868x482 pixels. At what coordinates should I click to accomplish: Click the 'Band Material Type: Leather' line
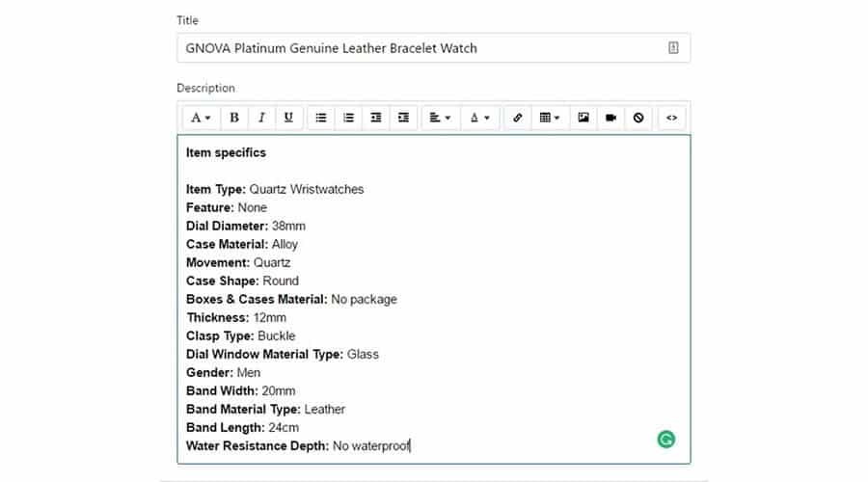(x=266, y=409)
